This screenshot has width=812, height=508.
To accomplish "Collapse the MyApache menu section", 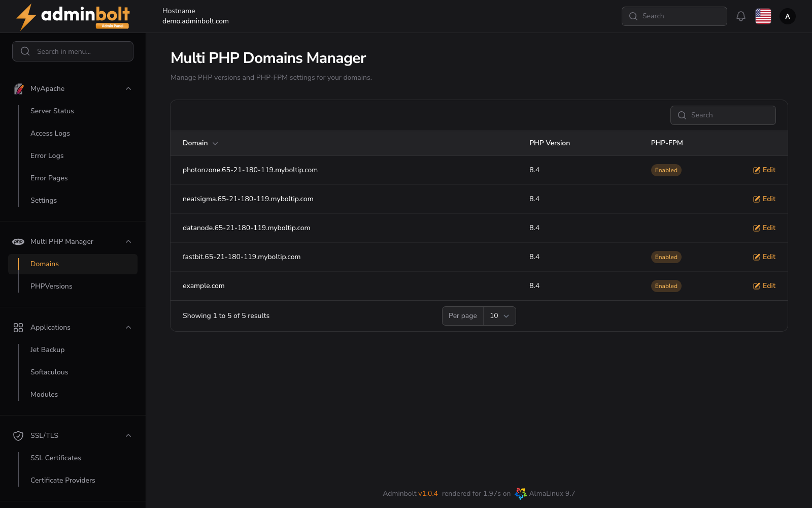I will 128,89.
